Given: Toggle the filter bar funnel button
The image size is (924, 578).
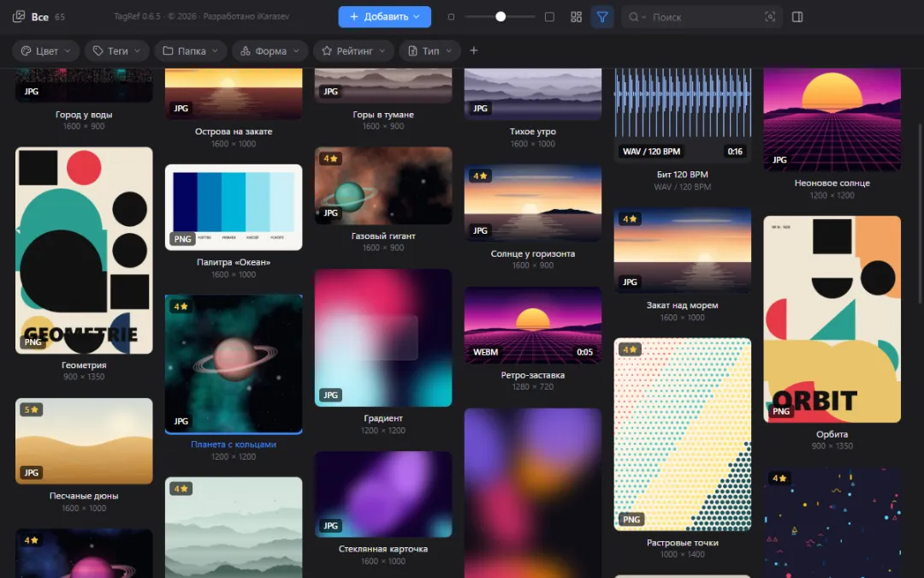Looking at the screenshot, I should [x=602, y=17].
